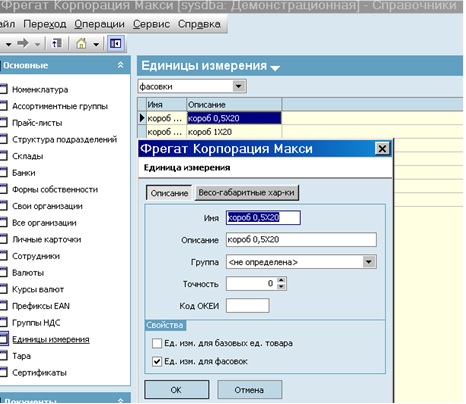466x404 pixels.
Task: Collapse the Основные sidebar section
Action: click(x=120, y=65)
